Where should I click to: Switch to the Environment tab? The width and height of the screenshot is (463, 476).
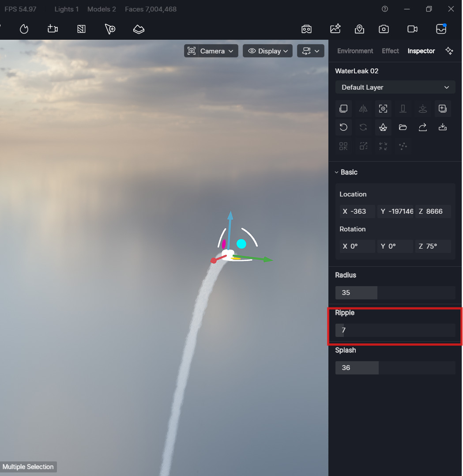click(x=355, y=51)
